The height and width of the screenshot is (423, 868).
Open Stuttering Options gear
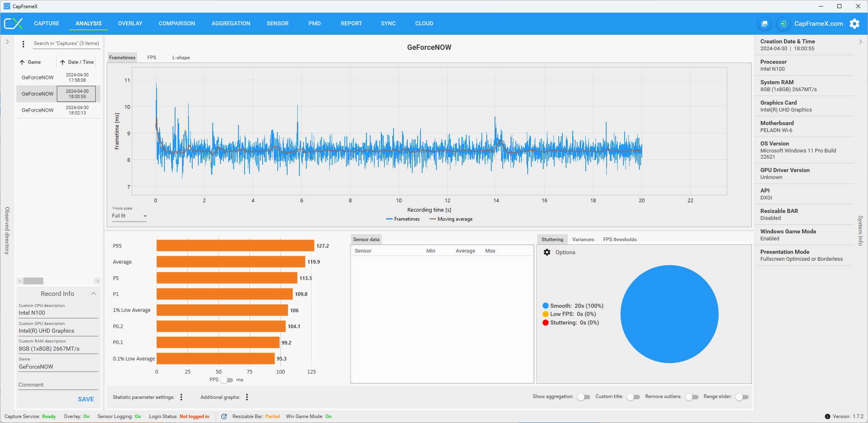tap(547, 252)
